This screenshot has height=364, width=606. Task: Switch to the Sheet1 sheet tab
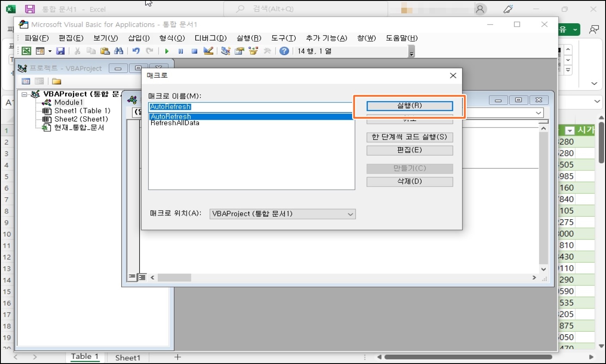point(128,358)
